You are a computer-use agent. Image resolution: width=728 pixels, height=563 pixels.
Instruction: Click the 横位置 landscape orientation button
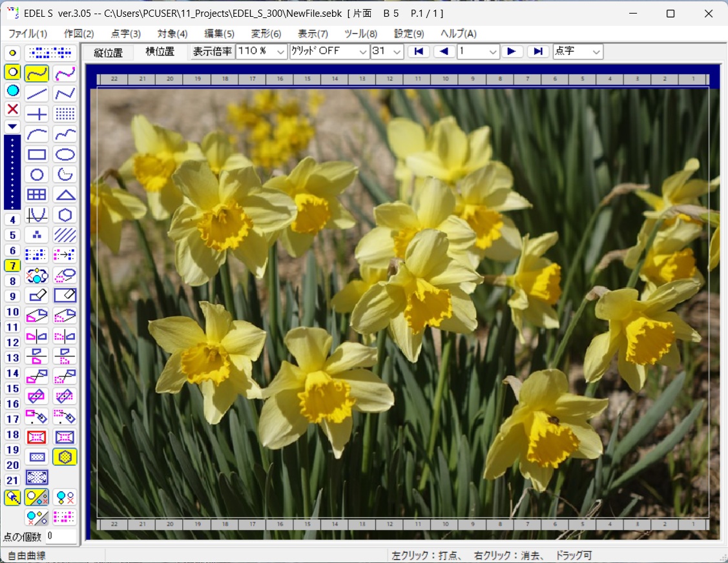(x=160, y=52)
